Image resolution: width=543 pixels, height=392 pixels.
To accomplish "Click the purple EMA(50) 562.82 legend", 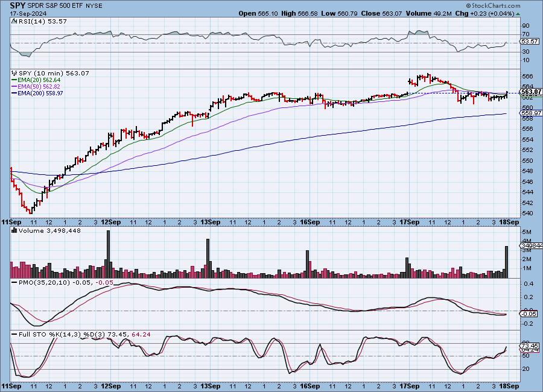I will pyautogui.click(x=36, y=87).
